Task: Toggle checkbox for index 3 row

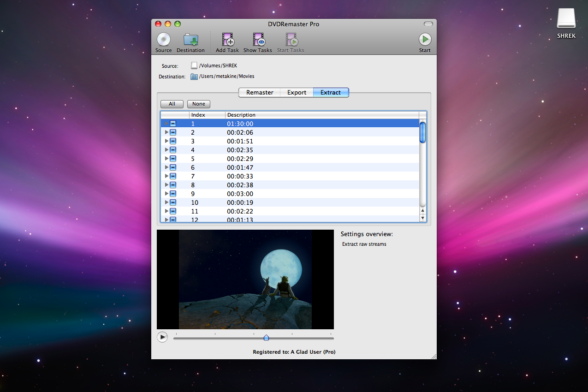Action: 173,141
